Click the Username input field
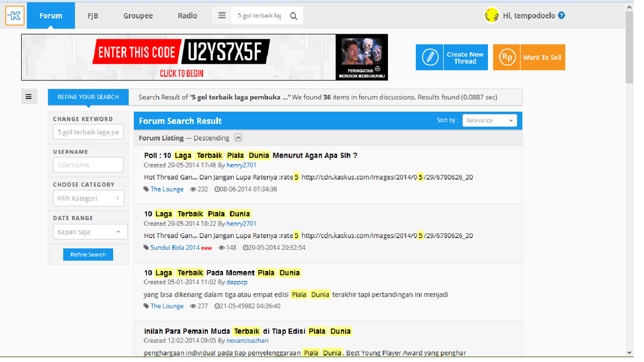Image resolution: width=644 pixels, height=362 pixels. tap(88, 165)
